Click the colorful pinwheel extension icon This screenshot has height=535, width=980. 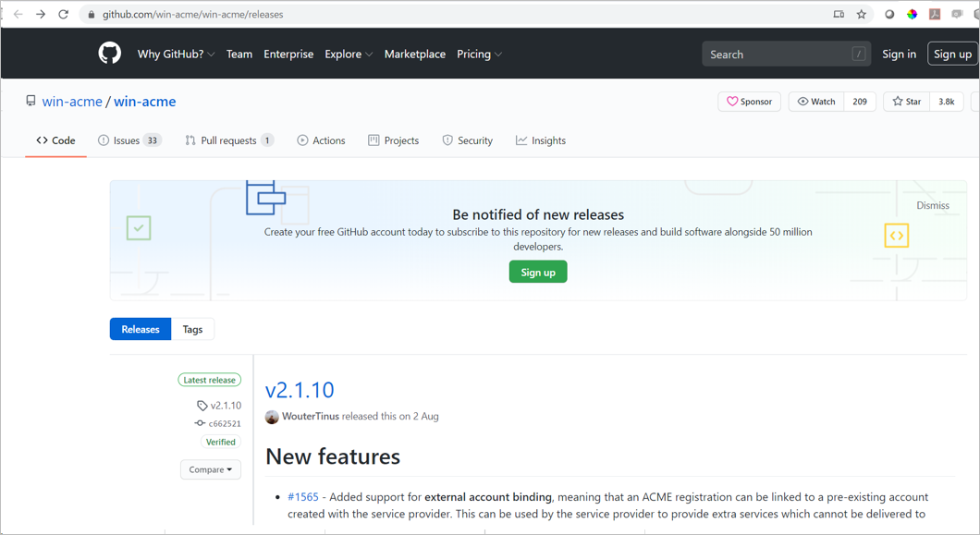912,15
